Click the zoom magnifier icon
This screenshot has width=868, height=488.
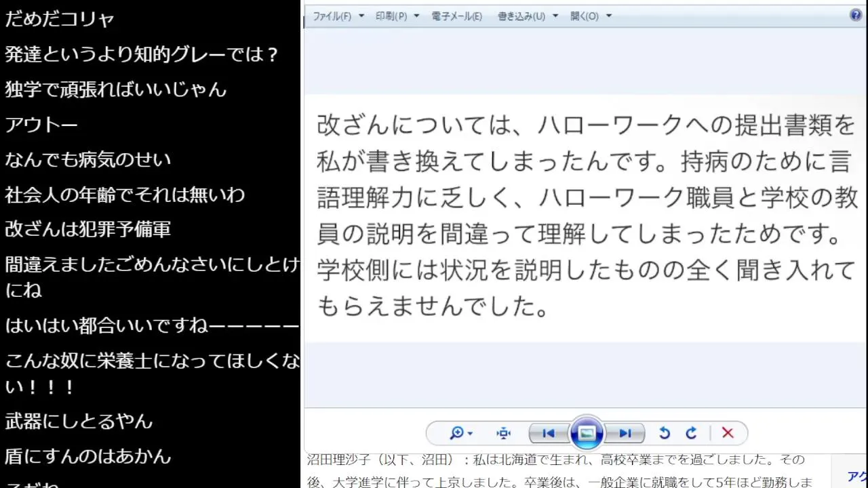[456, 433]
